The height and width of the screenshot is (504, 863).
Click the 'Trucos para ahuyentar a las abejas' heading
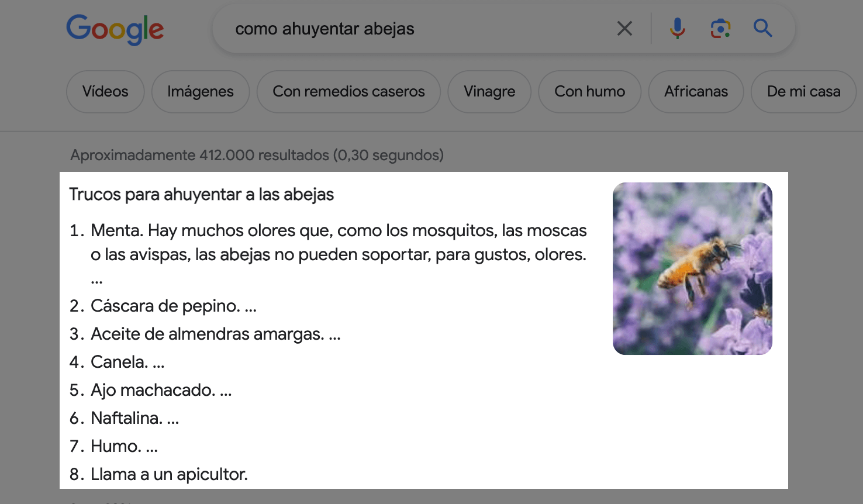(x=202, y=194)
